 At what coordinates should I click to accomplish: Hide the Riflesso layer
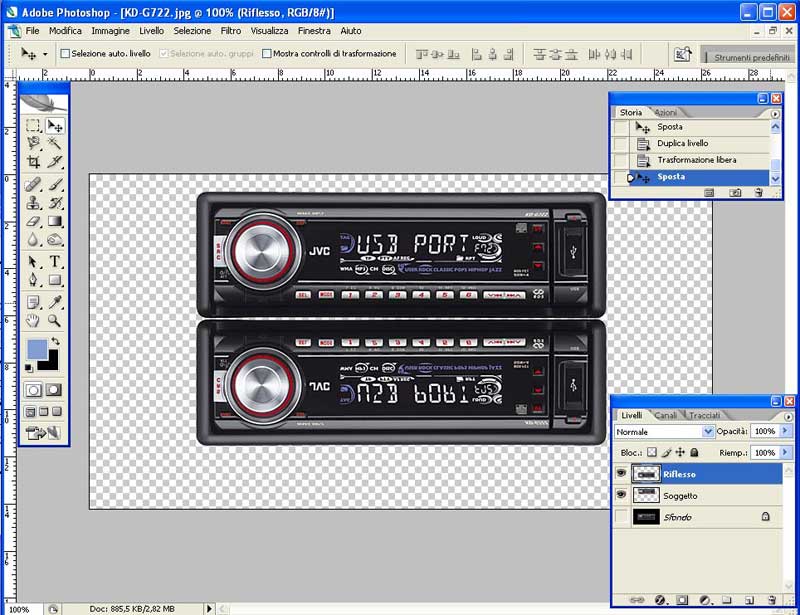coord(621,474)
